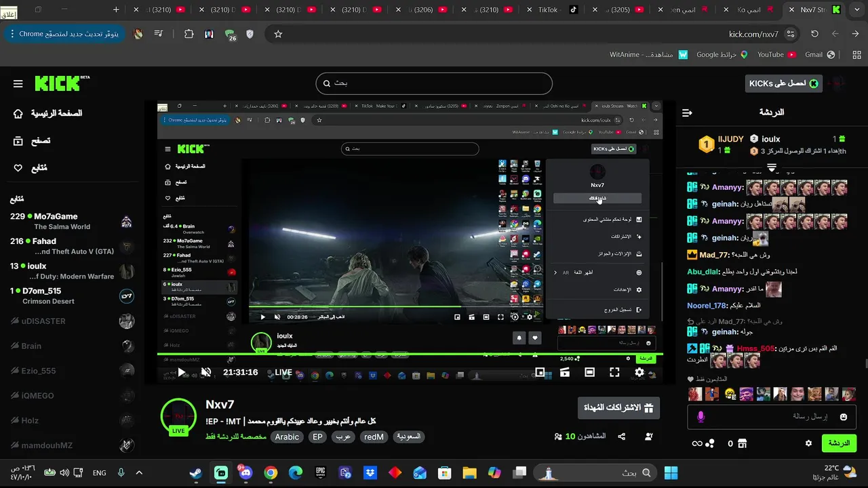Open Mo7aGame channel in sidebar
The height and width of the screenshot is (488, 868).
(73, 221)
